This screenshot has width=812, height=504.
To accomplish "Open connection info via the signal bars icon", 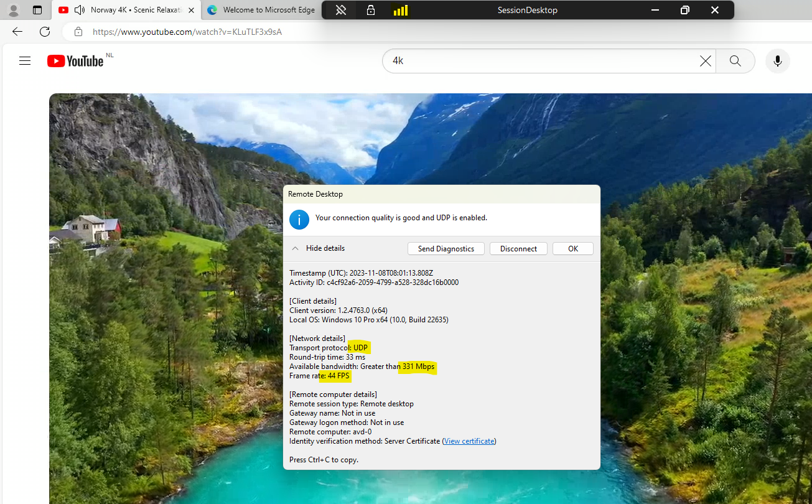I will [401, 10].
